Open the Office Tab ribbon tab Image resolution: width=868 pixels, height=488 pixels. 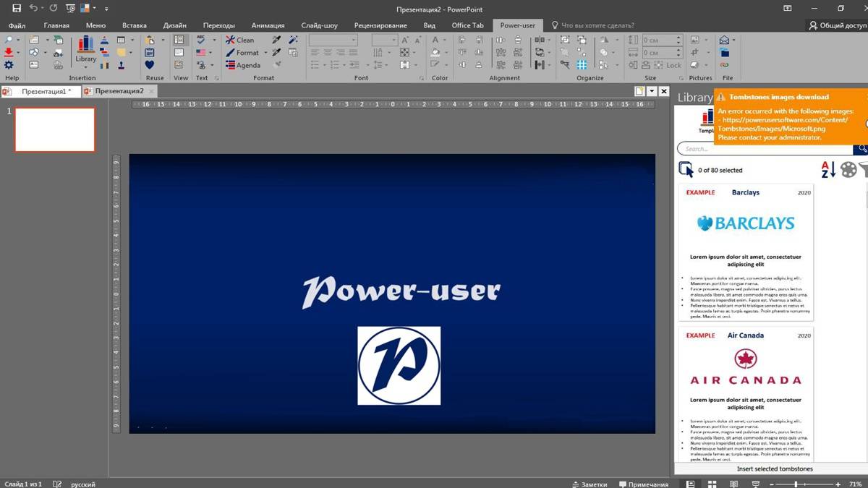coord(467,25)
